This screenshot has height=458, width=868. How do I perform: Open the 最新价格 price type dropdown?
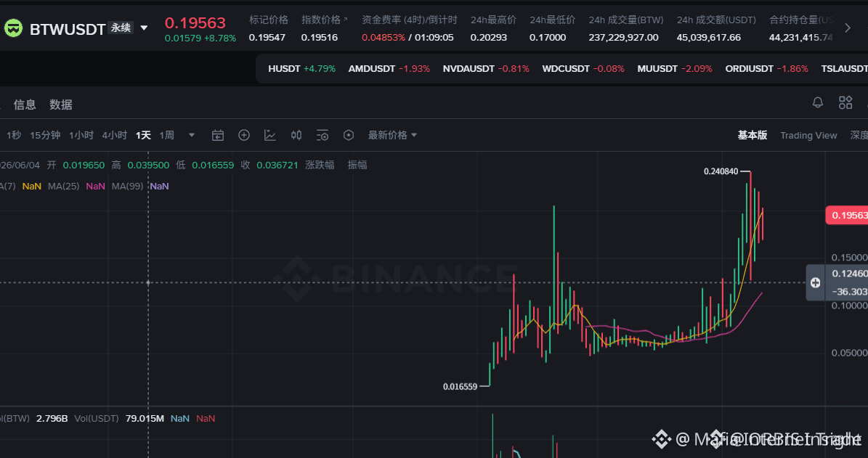pyautogui.click(x=392, y=135)
